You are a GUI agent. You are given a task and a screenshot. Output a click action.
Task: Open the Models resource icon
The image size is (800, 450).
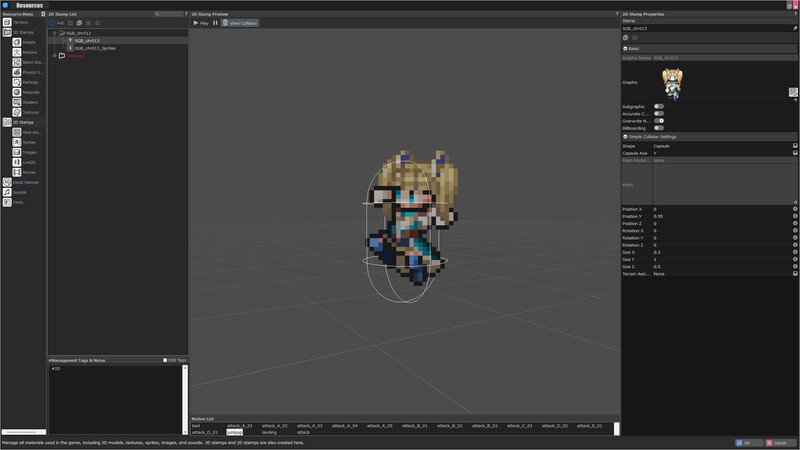(x=17, y=42)
